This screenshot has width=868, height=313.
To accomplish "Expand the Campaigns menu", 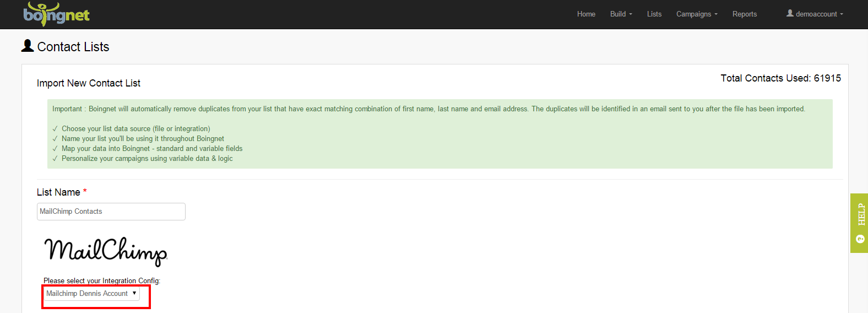I will point(697,14).
